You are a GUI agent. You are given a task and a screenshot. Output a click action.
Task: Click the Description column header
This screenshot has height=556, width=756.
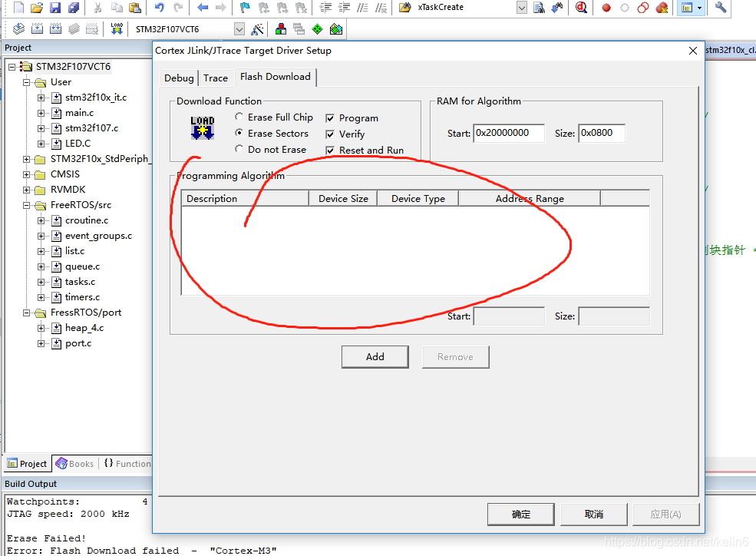(245, 199)
